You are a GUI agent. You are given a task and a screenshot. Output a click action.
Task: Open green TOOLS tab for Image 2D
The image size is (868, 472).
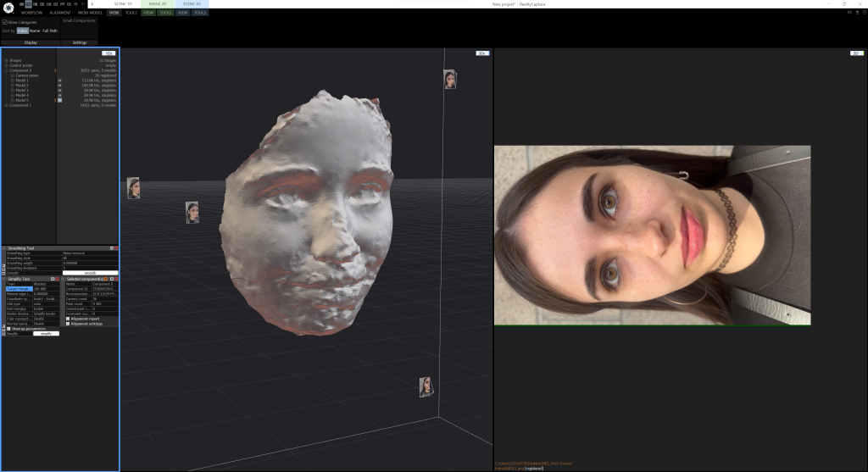click(x=165, y=13)
